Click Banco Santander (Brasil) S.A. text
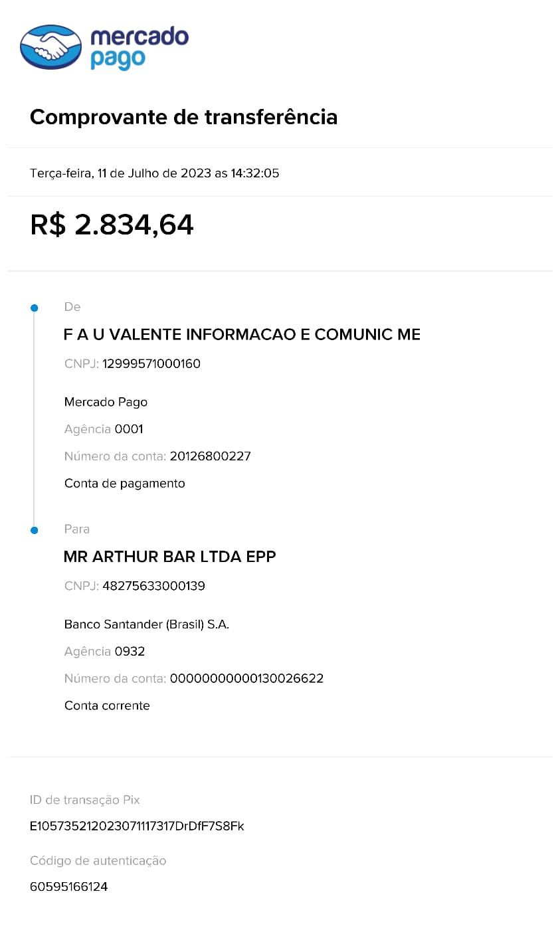The image size is (560, 934). tap(147, 624)
